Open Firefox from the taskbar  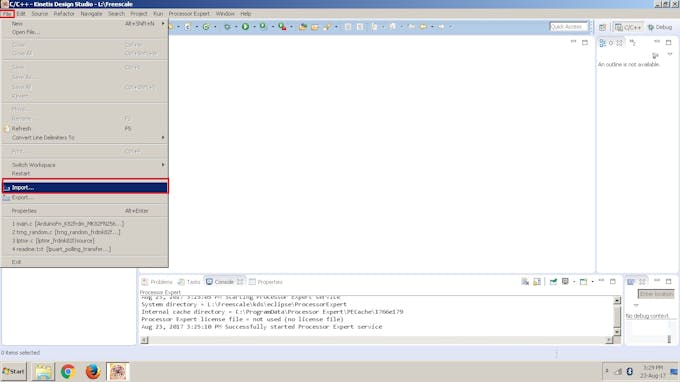92,372
